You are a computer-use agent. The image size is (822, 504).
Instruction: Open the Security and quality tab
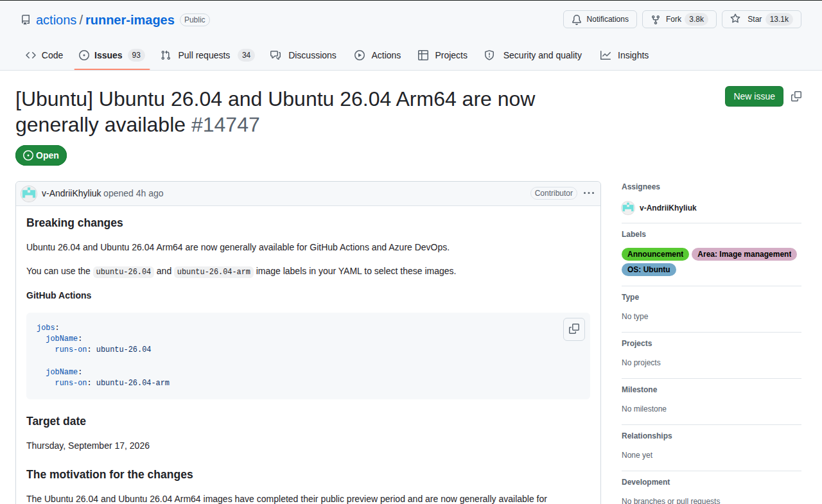point(533,55)
